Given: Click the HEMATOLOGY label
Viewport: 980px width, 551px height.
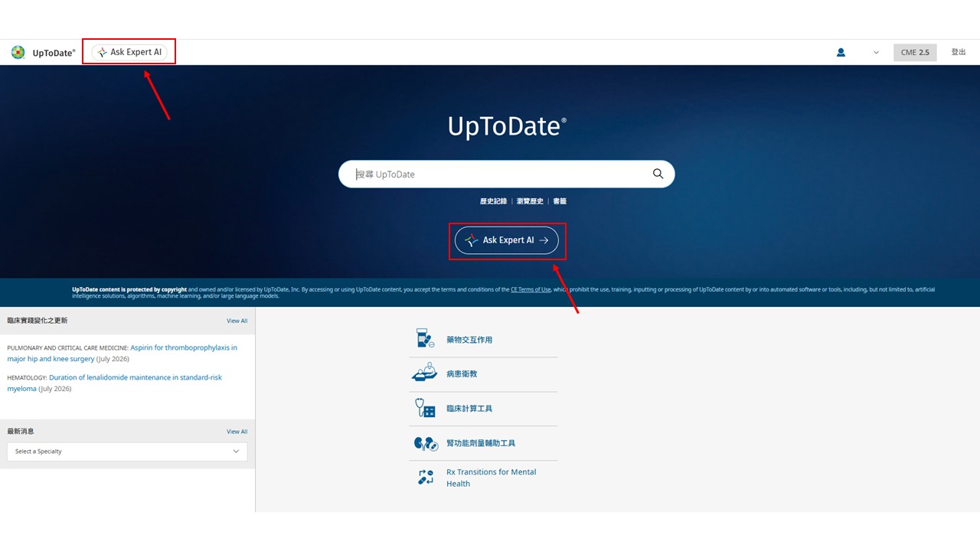Looking at the screenshot, I should click(28, 378).
